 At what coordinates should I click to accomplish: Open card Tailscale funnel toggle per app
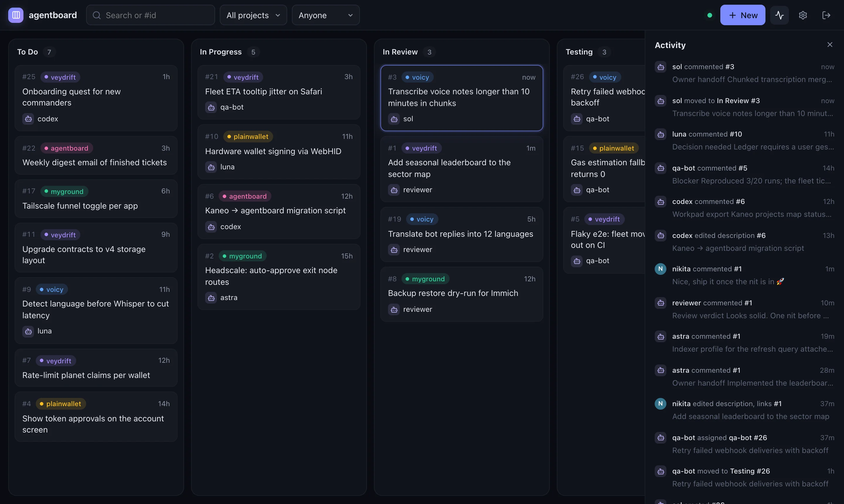click(96, 199)
